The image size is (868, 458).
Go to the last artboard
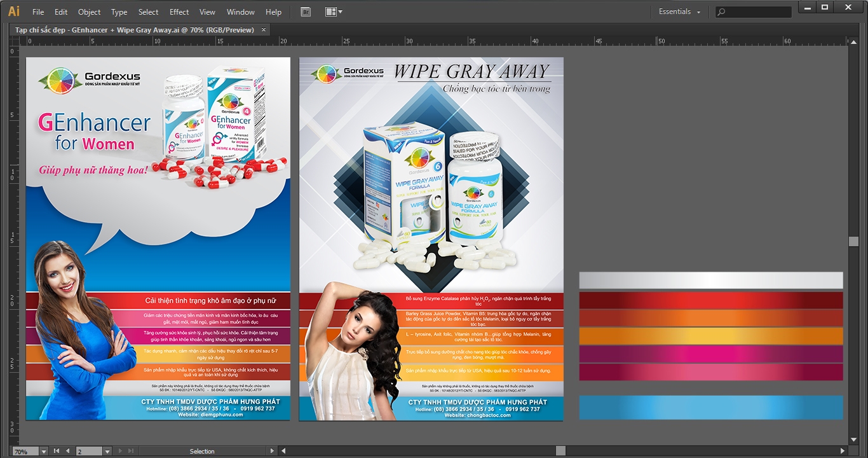coord(130,451)
